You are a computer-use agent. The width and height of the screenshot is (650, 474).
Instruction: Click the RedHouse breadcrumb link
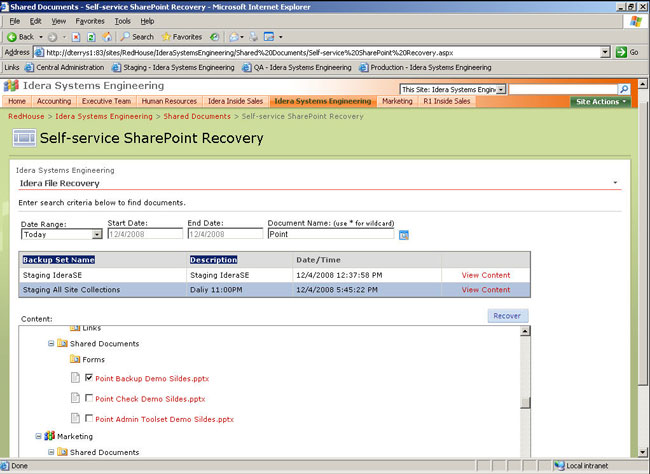(x=26, y=117)
